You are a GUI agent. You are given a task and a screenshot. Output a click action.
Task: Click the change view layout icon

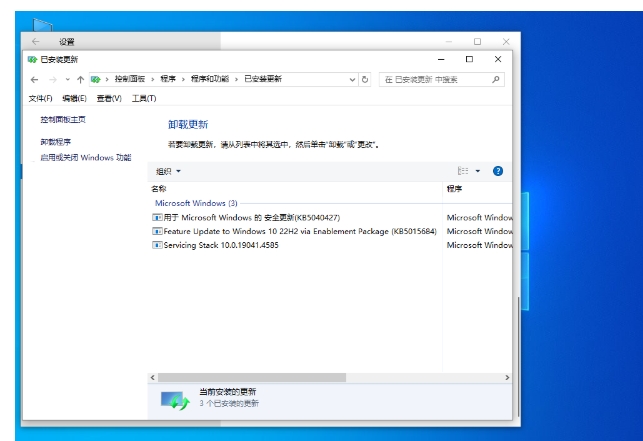click(463, 171)
